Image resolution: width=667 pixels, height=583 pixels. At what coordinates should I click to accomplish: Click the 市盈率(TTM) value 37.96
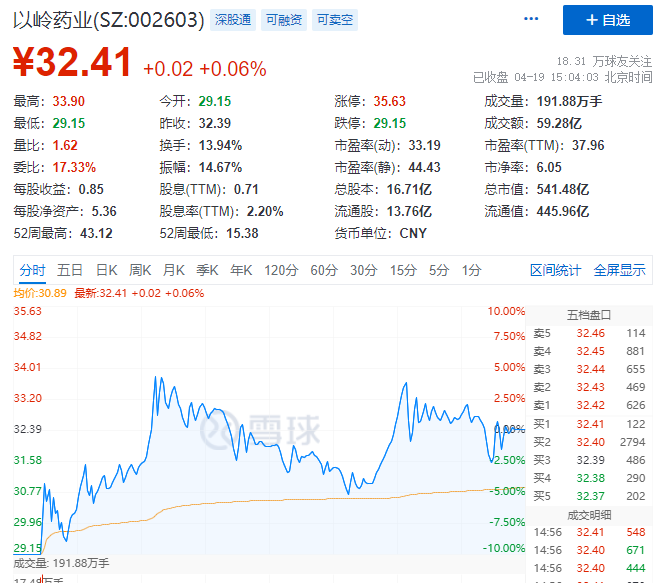[588, 145]
